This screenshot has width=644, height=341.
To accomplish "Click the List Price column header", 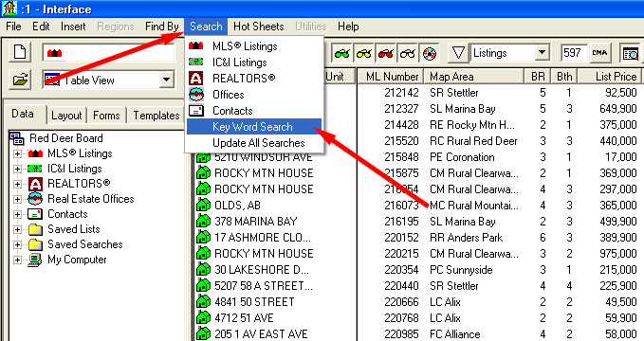I will coord(609,77).
